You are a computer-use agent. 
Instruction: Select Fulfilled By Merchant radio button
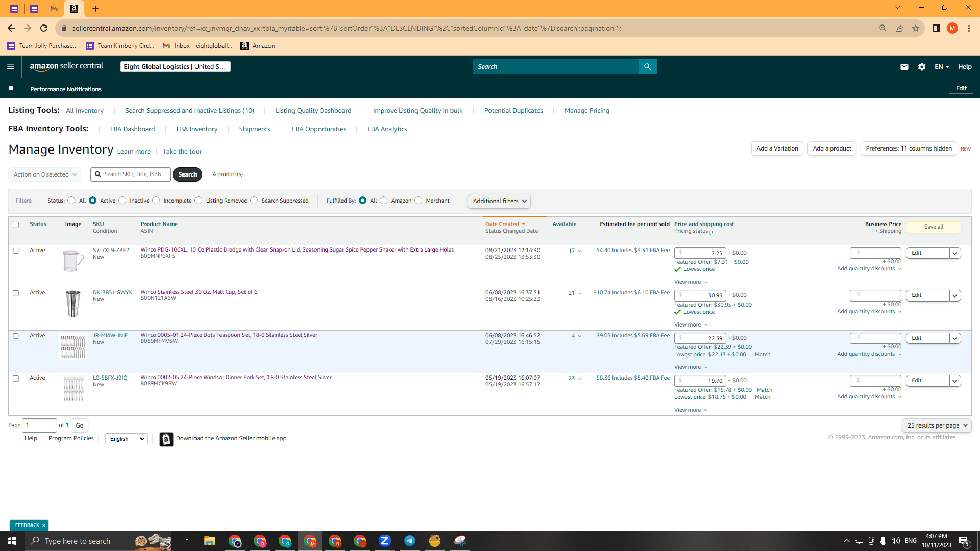(x=419, y=201)
